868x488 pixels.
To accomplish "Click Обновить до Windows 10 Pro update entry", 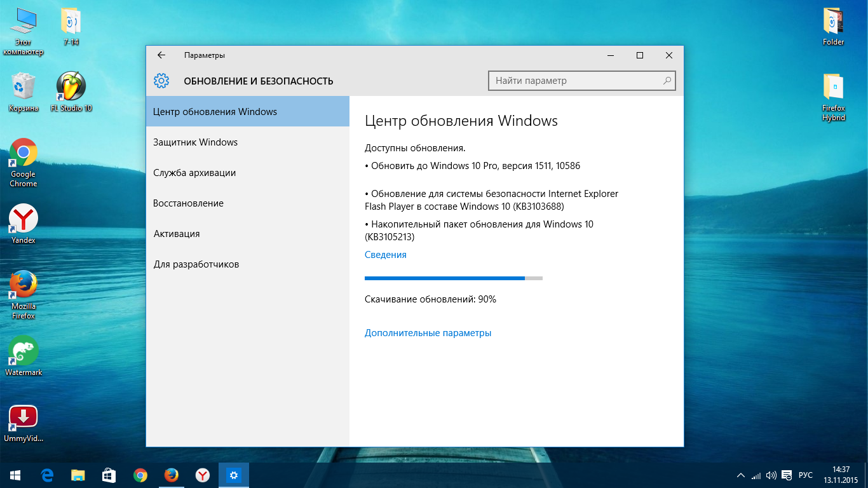I will 472,166.
